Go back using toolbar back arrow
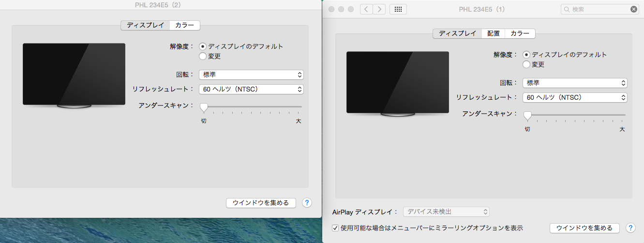This screenshot has height=243, width=644. click(x=367, y=9)
